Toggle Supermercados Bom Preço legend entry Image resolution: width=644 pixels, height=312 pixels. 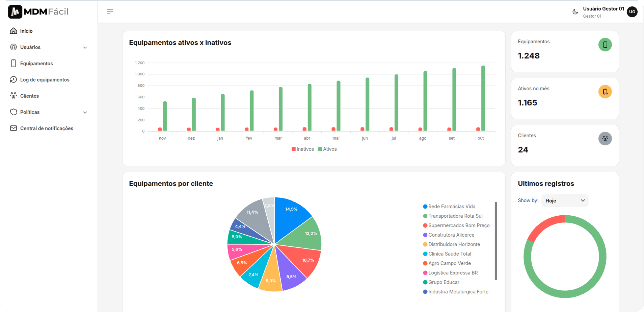tap(456, 225)
